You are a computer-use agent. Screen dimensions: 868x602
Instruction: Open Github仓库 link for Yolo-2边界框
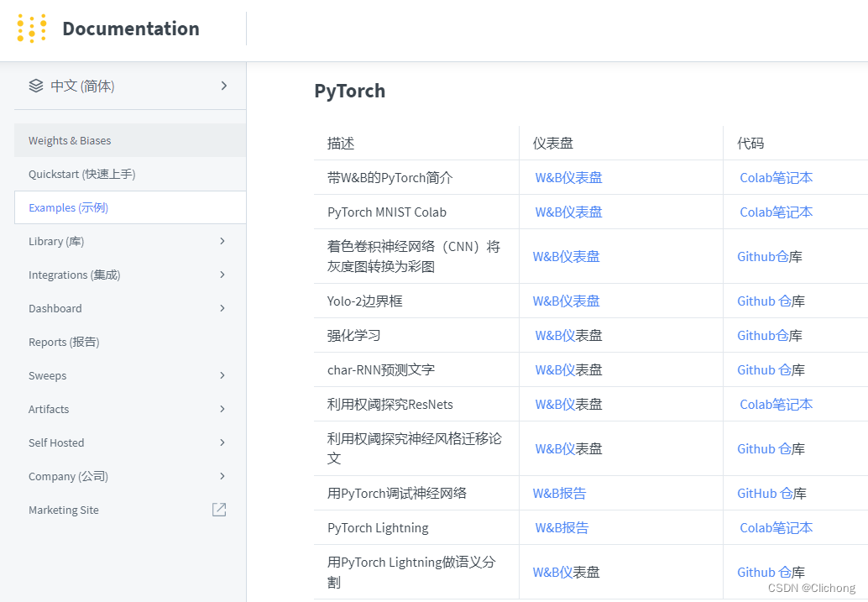(764, 301)
